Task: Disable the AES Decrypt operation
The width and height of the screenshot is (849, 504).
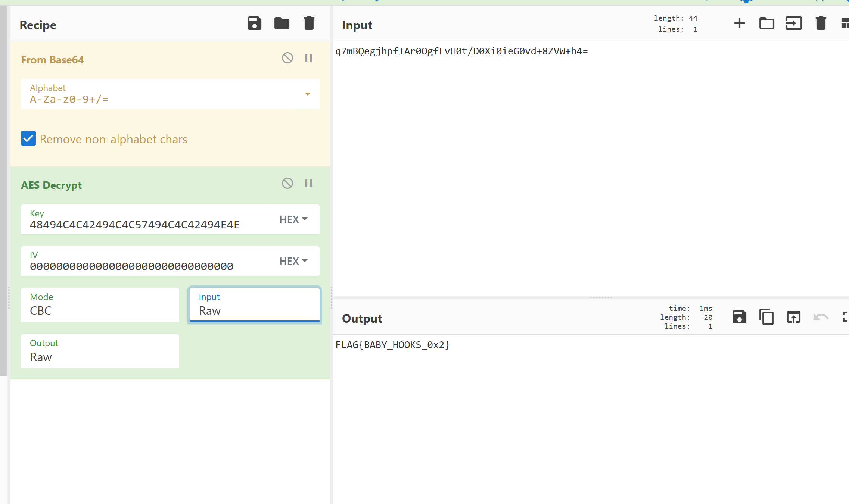Action: click(287, 183)
